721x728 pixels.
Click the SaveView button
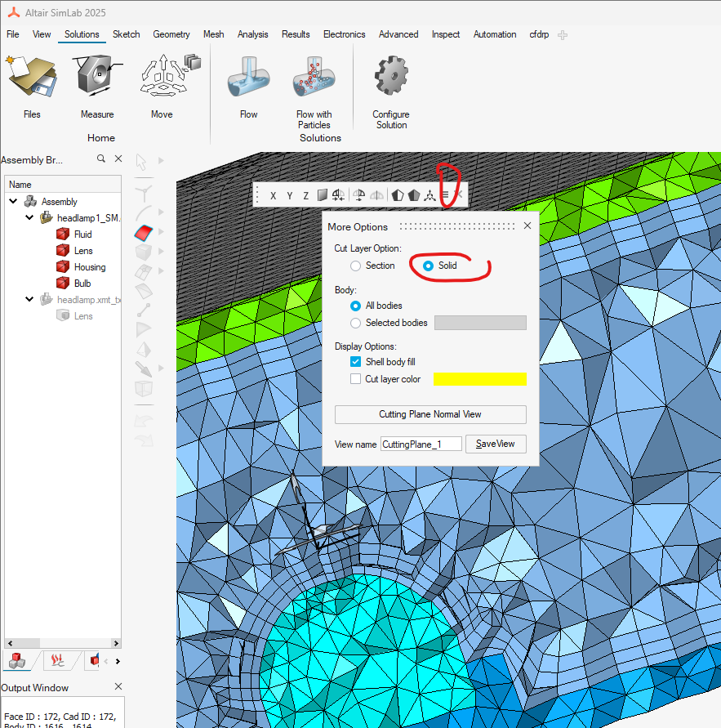pyautogui.click(x=496, y=444)
